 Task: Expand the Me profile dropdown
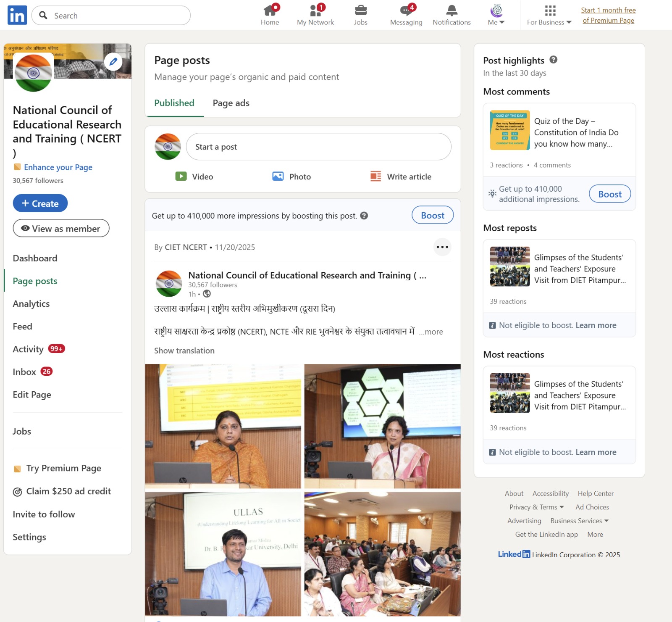(496, 15)
